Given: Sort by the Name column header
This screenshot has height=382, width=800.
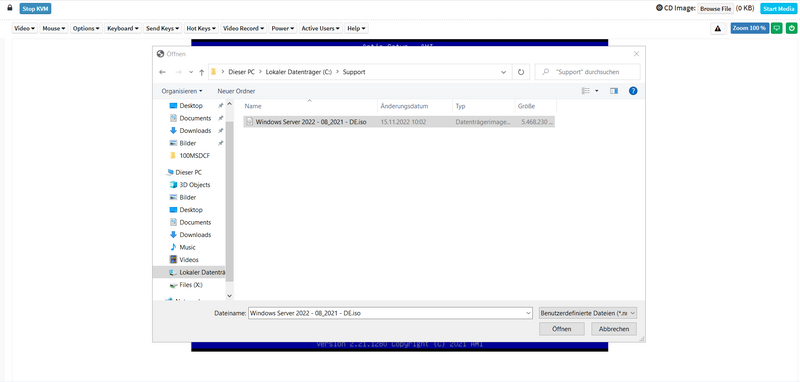Looking at the screenshot, I should pyautogui.click(x=310, y=106).
